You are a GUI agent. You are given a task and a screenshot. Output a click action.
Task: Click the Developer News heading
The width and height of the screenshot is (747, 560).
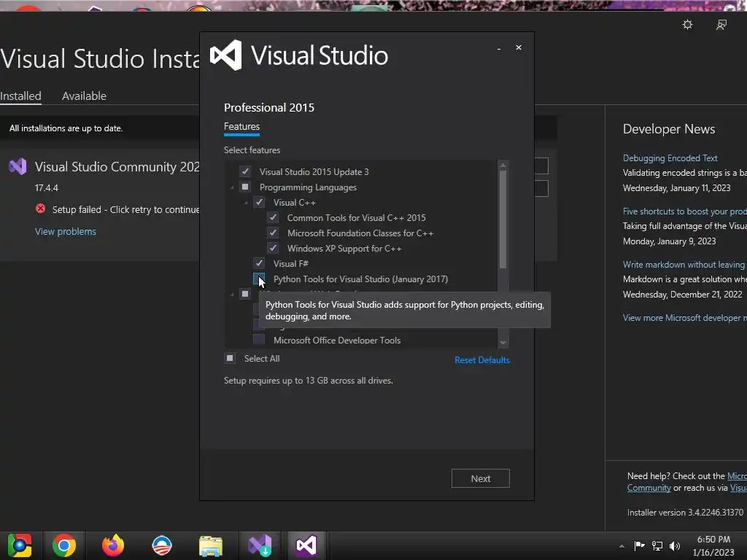point(669,129)
